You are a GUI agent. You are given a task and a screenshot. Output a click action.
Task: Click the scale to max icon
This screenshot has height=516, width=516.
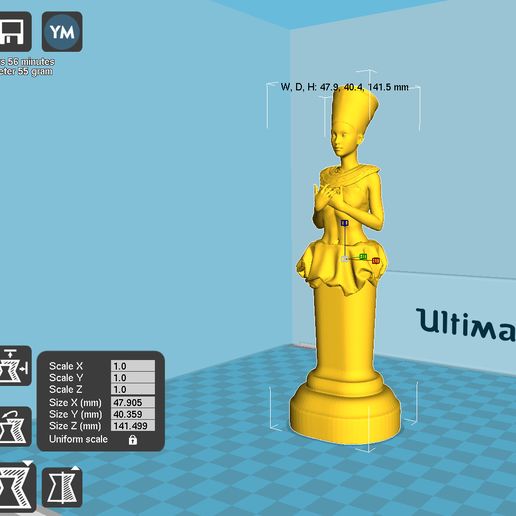click(x=14, y=366)
